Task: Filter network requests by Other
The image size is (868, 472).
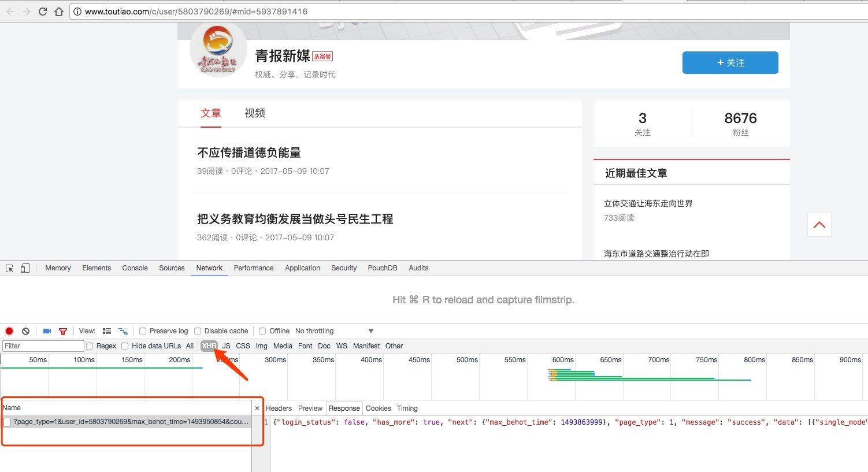Action: point(394,346)
